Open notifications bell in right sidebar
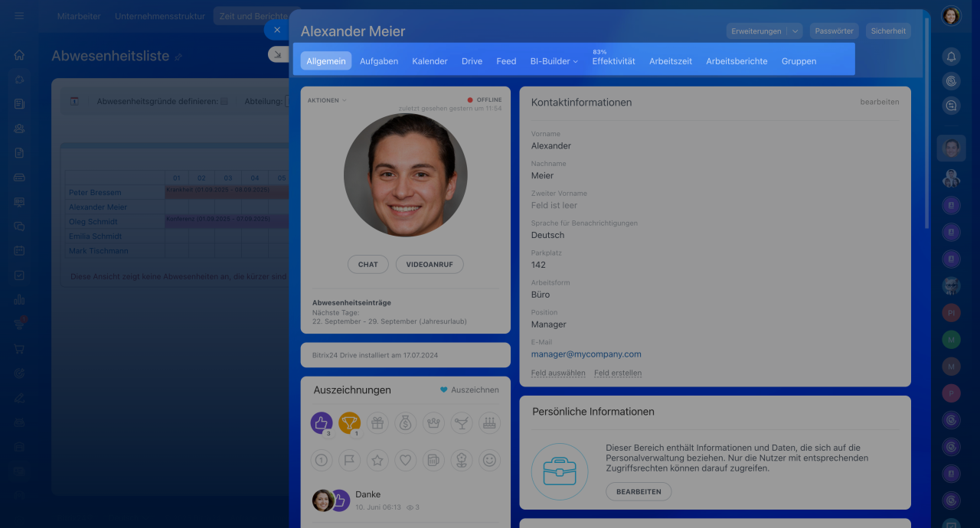The height and width of the screenshot is (528, 980). pos(951,57)
